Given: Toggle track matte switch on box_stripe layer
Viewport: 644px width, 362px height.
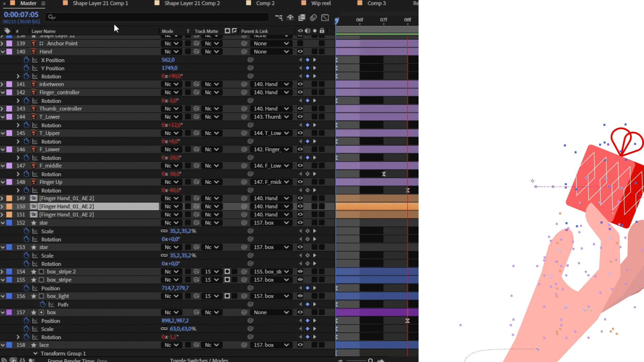Looking at the screenshot, I should pyautogui.click(x=227, y=280).
